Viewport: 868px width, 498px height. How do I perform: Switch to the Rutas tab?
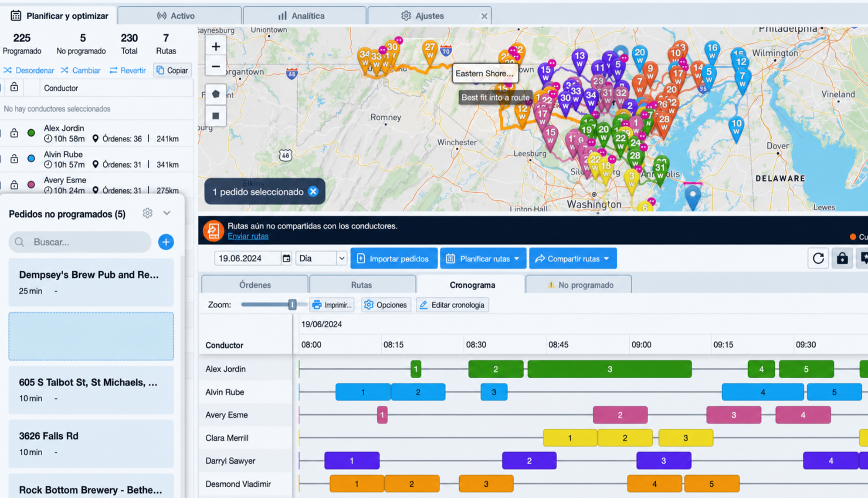[362, 285]
